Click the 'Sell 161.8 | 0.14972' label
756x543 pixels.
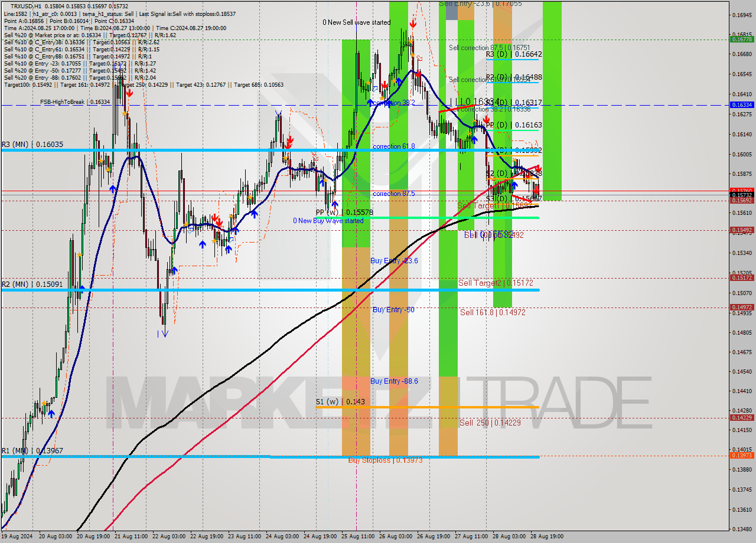pos(493,312)
